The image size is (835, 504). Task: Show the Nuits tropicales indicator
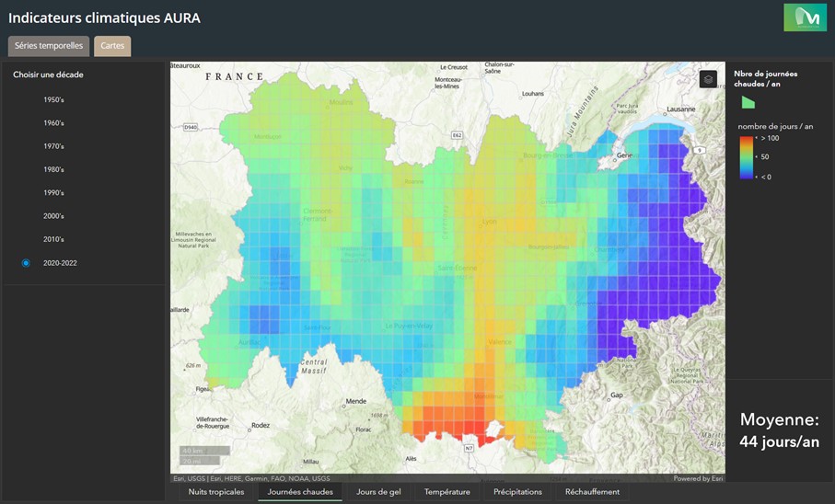click(x=216, y=492)
